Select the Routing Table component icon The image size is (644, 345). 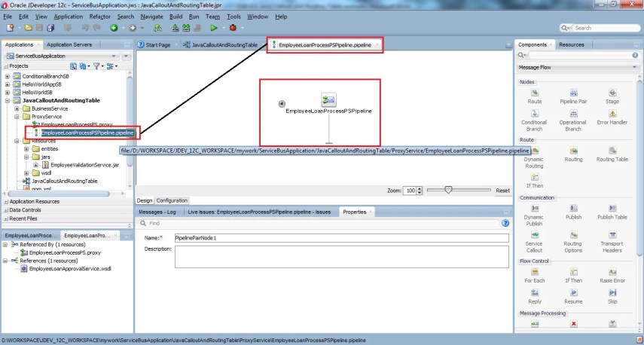[612, 151]
